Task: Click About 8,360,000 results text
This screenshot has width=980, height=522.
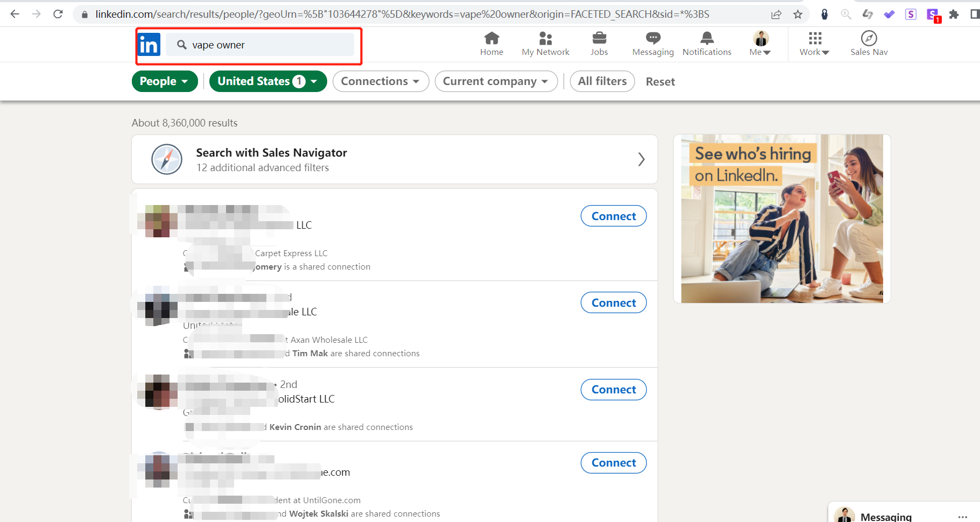Action: coord(185,123)
